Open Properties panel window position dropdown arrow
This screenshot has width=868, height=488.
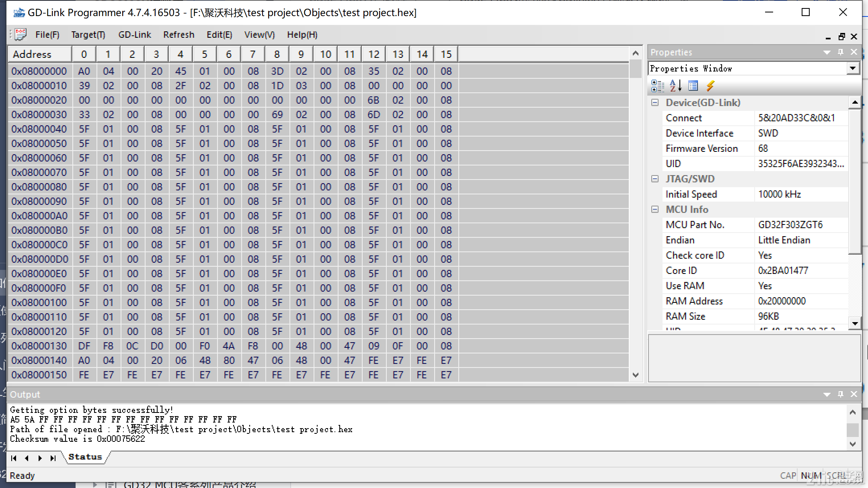827,52
